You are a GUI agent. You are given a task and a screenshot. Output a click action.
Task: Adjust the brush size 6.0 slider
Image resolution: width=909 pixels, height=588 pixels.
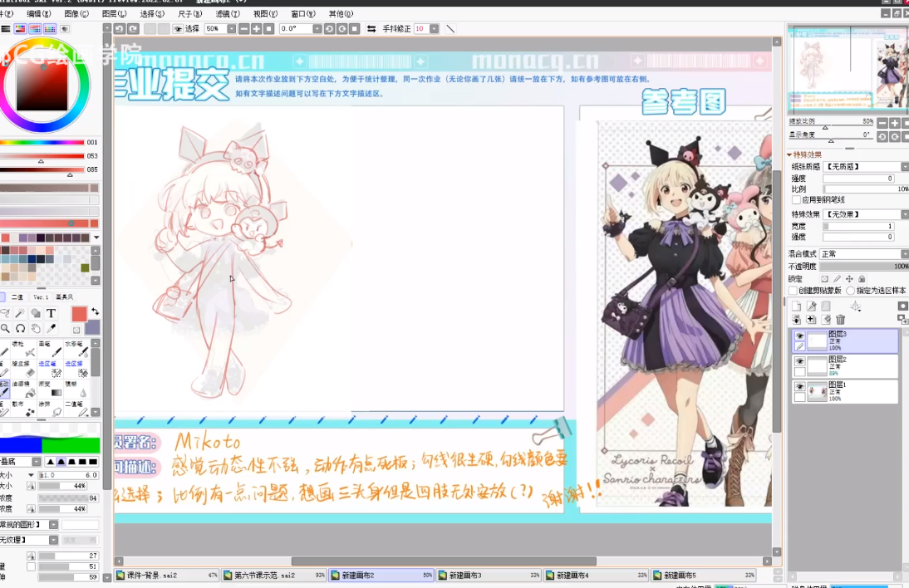click(x=68, y=475)
